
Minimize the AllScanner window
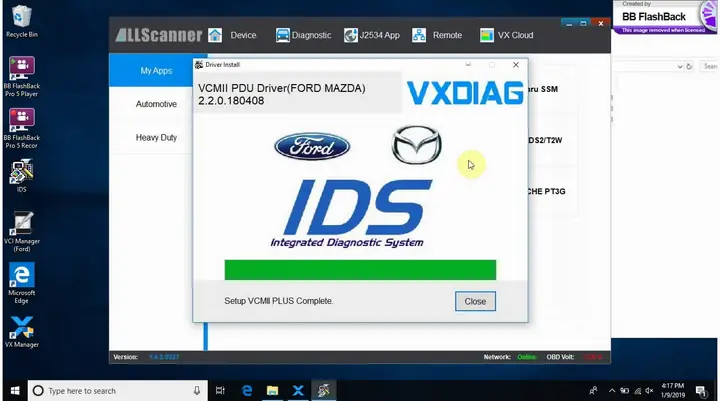pos(569,23)
